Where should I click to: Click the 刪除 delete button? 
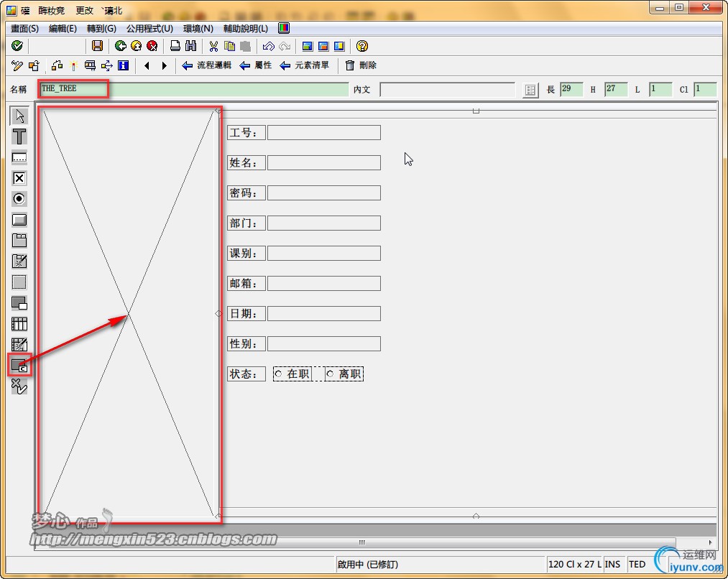(361, 65)
